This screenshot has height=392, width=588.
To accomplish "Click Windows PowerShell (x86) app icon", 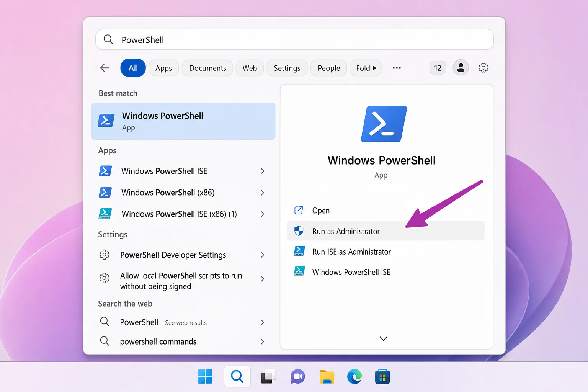I will point(105,192).
